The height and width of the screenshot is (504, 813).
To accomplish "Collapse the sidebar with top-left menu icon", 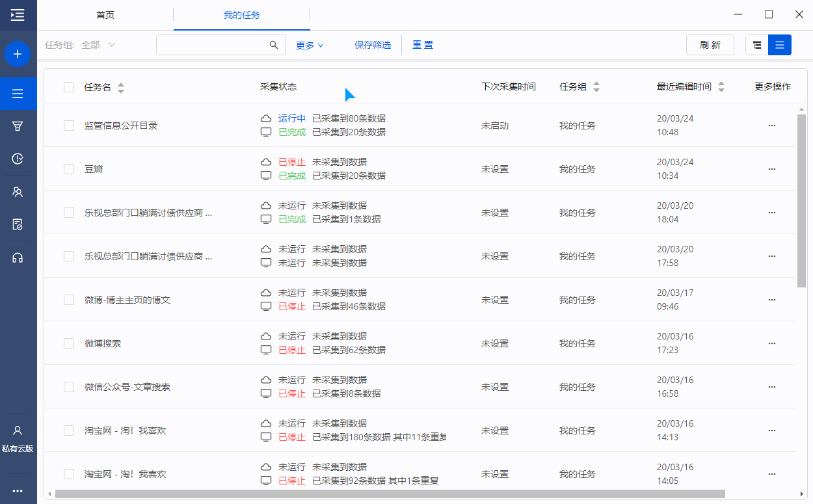I will [x=18, y=15].
